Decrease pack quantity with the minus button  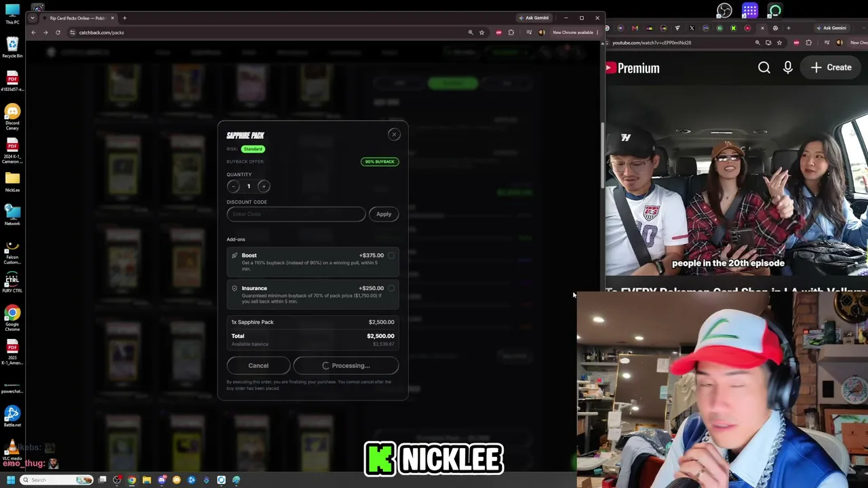[233, 186]
